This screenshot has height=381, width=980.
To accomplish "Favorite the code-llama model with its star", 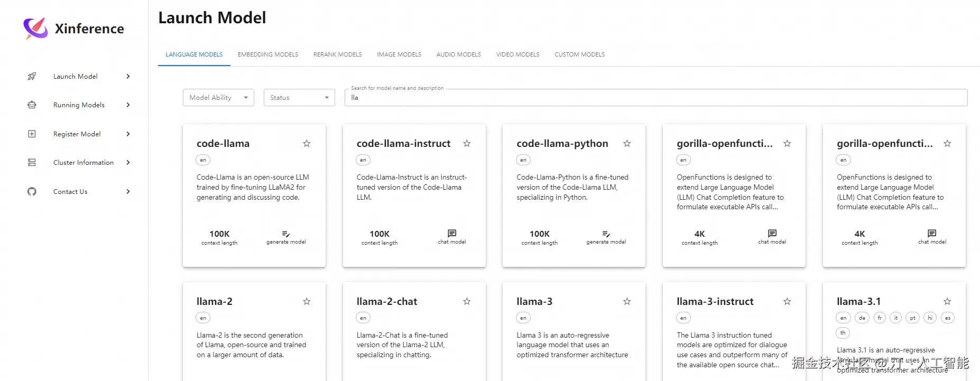I will [x=307, y=143].
